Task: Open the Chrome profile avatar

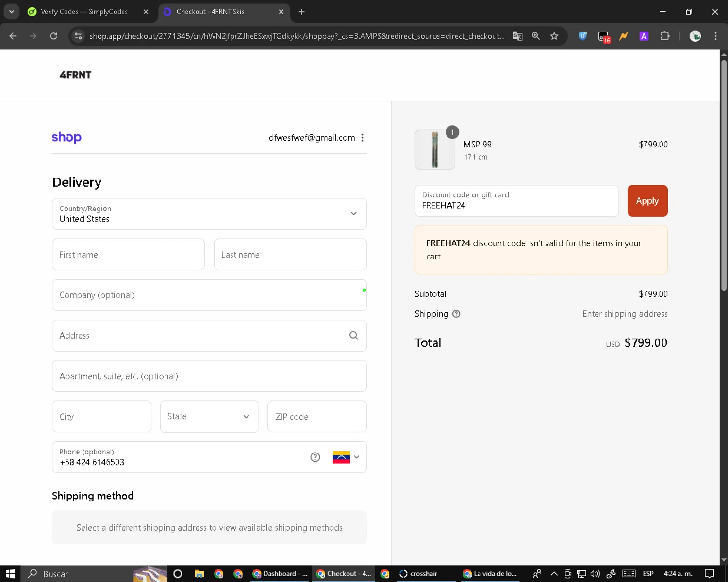Action: (695, 36)
